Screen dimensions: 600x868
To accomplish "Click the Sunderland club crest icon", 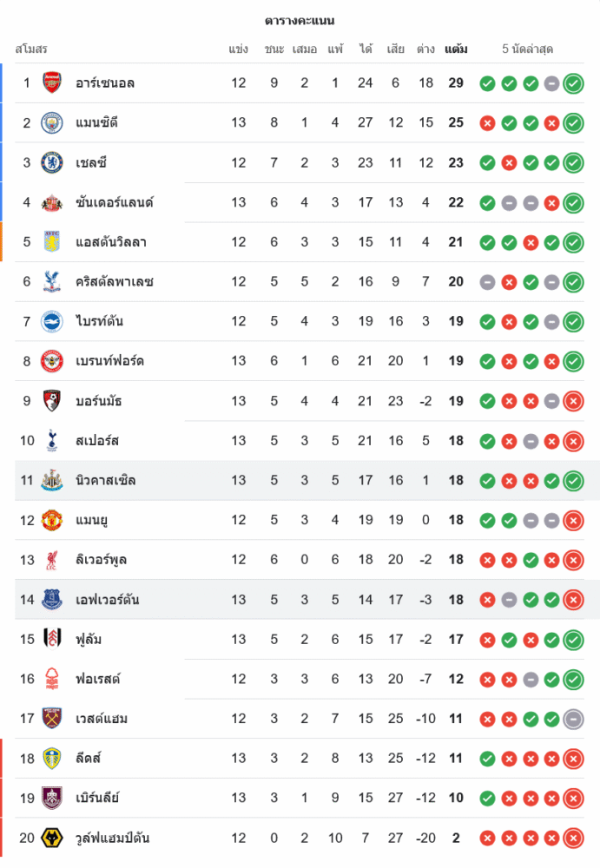I will coord(52,202).
